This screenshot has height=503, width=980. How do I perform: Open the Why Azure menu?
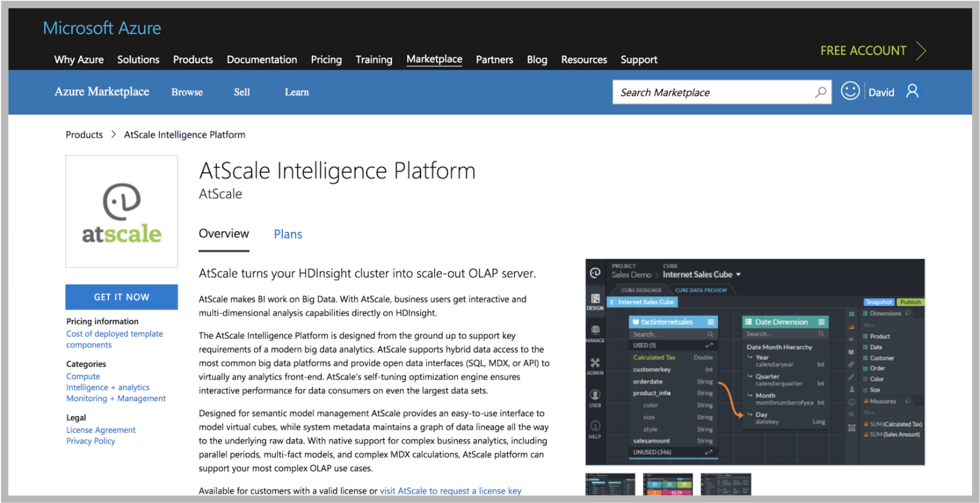(79, 60)
